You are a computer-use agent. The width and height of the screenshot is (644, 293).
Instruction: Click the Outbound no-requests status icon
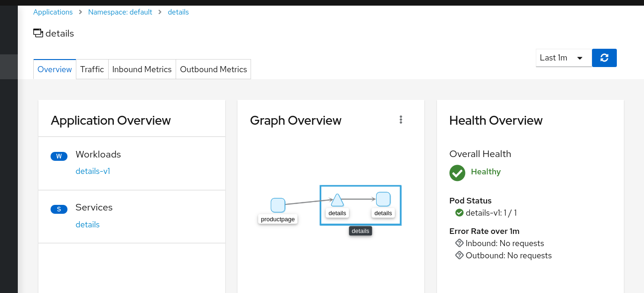tap(459, 255)
